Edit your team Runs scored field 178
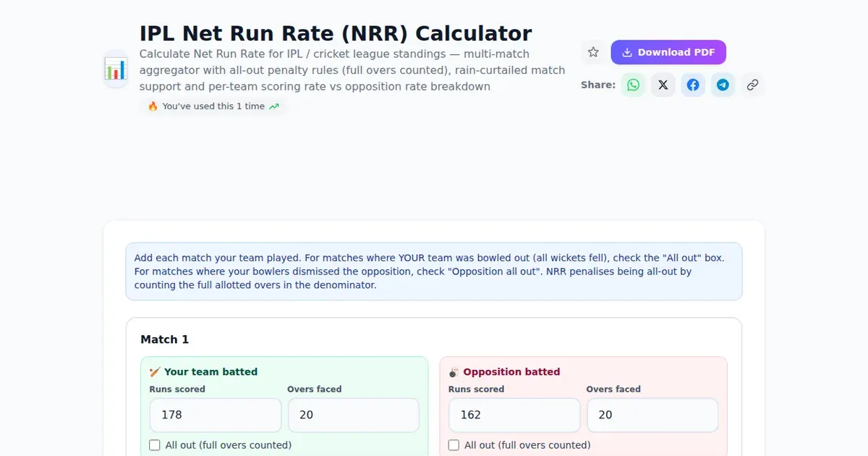The height and width of the screenshot is (456, 868). point(216,415)
